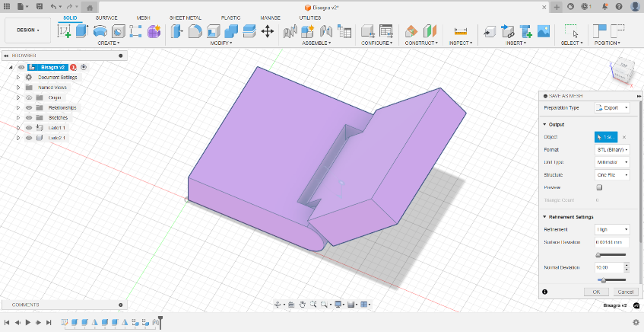Open the Structure One File dropdown

pyautogui.click(x=612, y=175)
